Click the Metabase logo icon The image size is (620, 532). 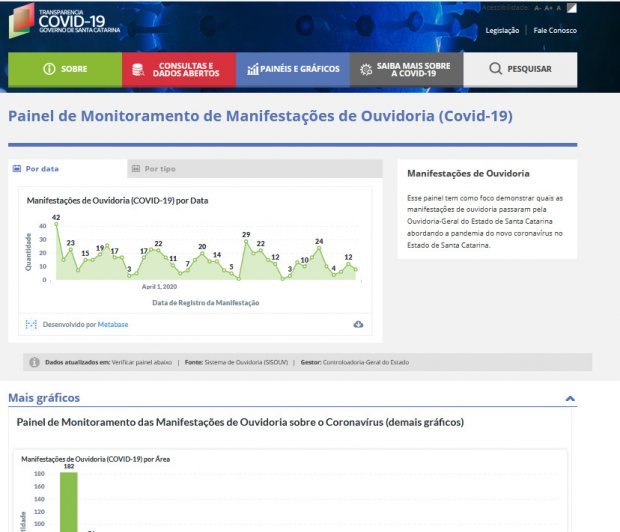(31, 324)
